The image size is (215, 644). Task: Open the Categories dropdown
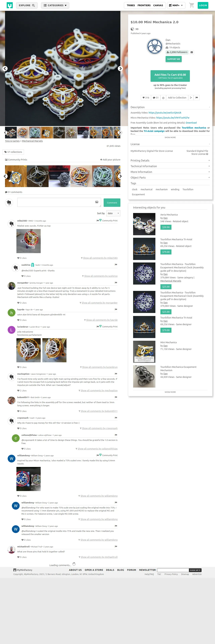click(55, 5)
